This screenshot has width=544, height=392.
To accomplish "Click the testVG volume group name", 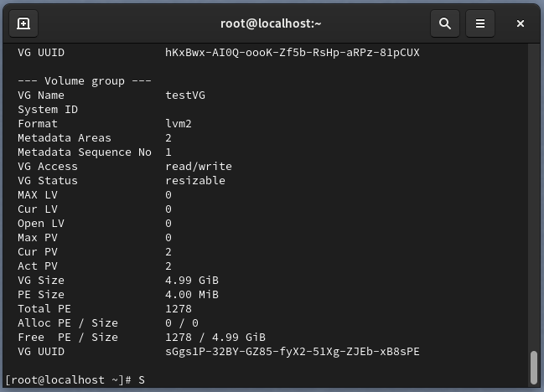I will click(x=185, y=95).
